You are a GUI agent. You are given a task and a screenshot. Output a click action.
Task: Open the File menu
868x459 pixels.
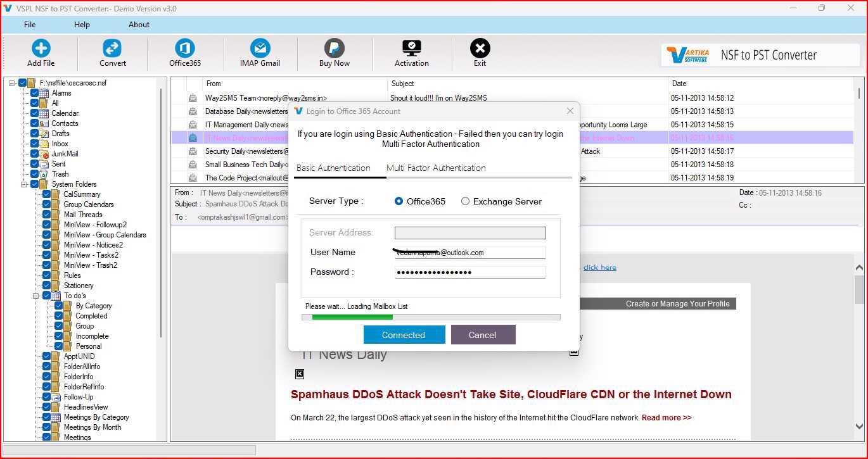click(x=30, y=25)
